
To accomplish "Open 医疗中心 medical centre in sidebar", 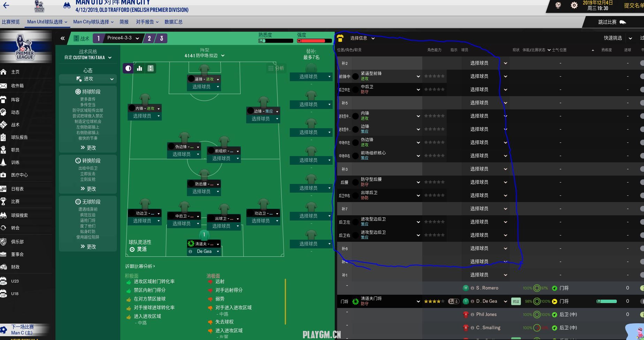I will (x=20, y=175).
